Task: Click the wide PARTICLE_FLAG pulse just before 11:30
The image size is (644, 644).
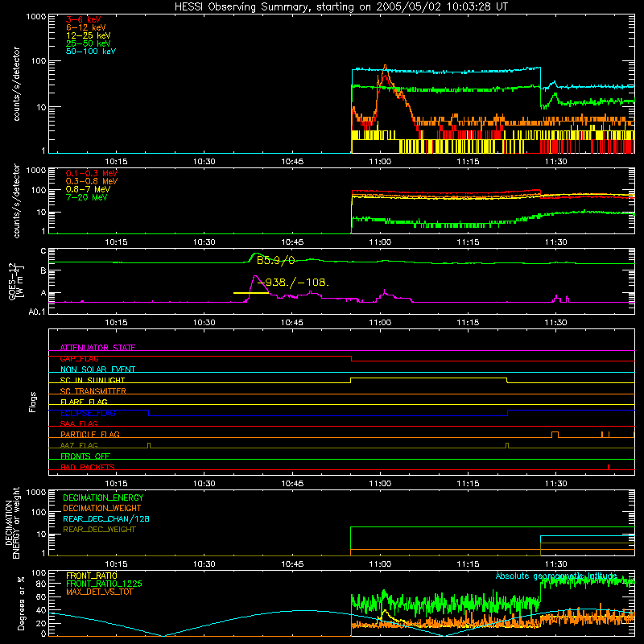Action: (555, 435)
